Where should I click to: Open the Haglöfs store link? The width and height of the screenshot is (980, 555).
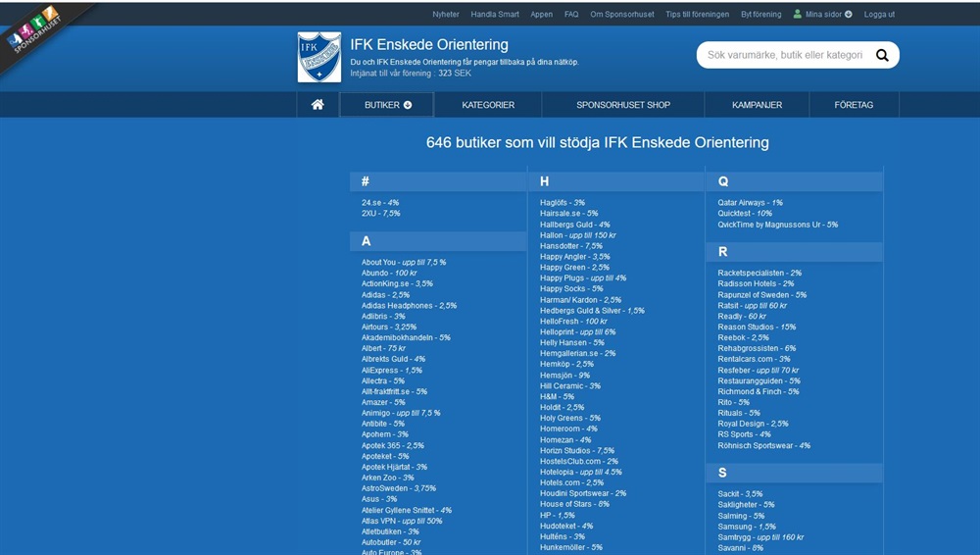[563, 203]
